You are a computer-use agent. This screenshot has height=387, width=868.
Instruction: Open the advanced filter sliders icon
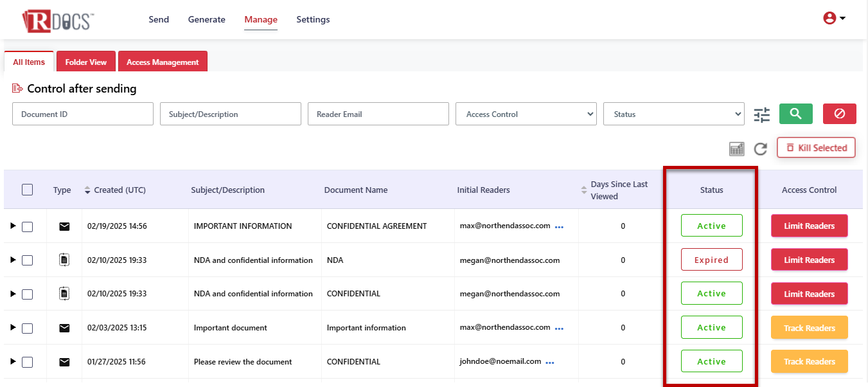(761, 115)
